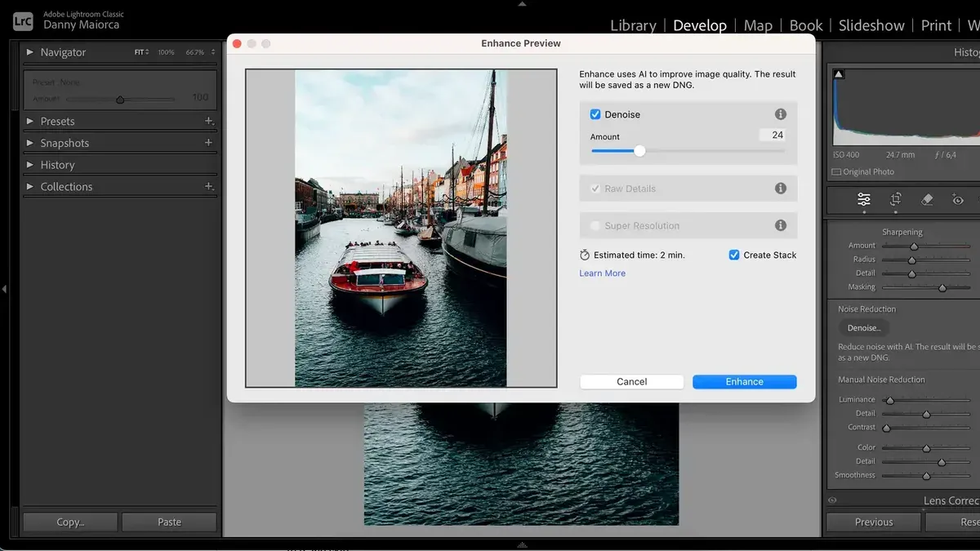The image size is (980, 551).
Task: Click the Previous button
Action: [x=874, y=522]
